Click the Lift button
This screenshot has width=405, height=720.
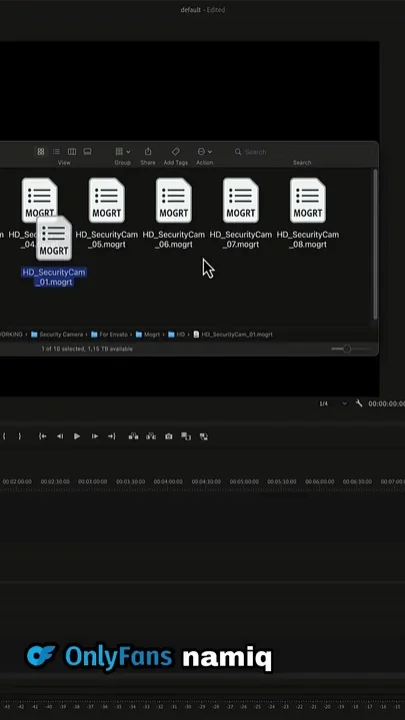(x=134, y=436)
